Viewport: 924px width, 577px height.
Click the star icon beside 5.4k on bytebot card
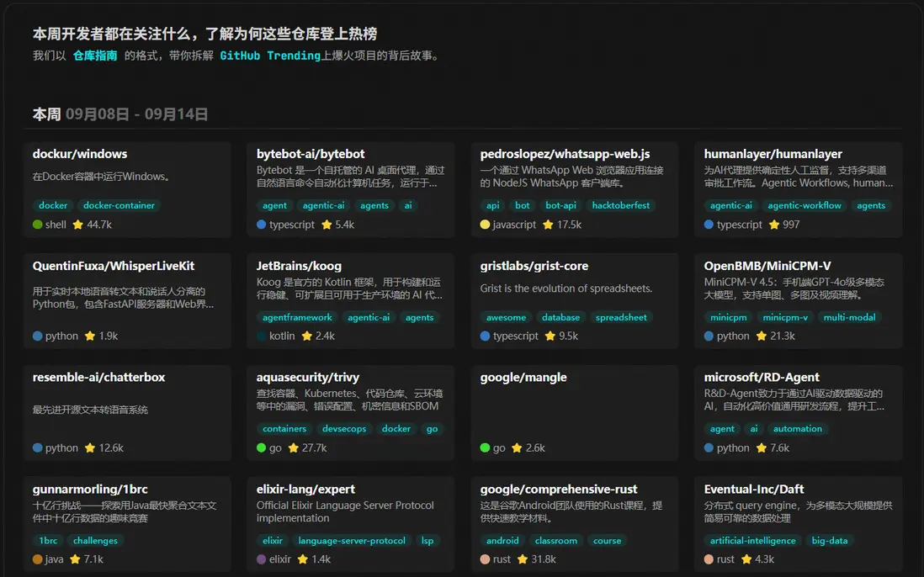(x=327, y=225)
